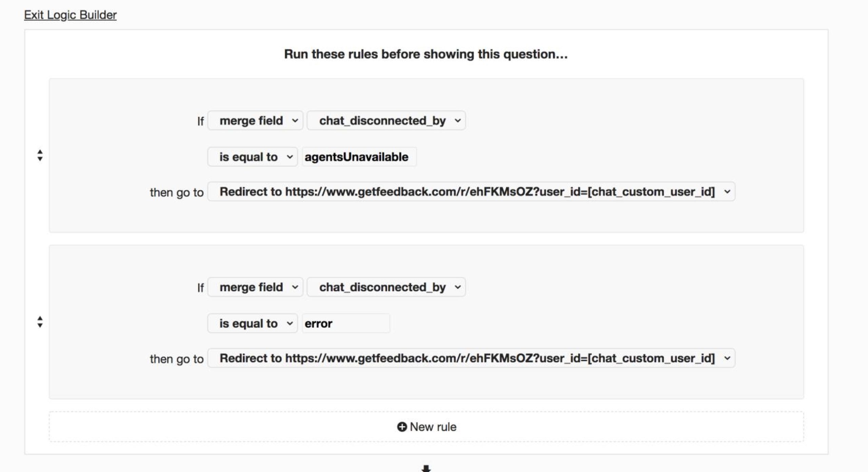868x472 pixels.
Task: Open first rule's chat_disconnected_by dropdown
Action: click(386, 120)
